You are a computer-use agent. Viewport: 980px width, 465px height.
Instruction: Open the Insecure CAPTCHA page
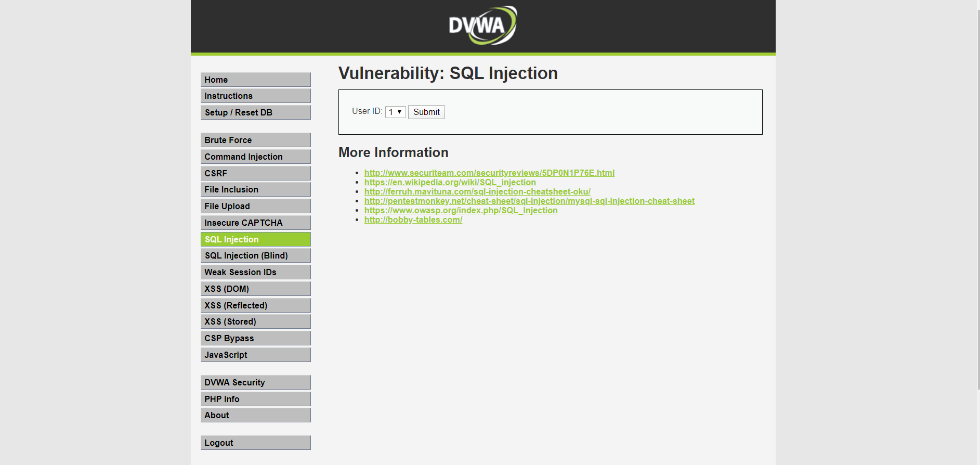coord(256,223)
